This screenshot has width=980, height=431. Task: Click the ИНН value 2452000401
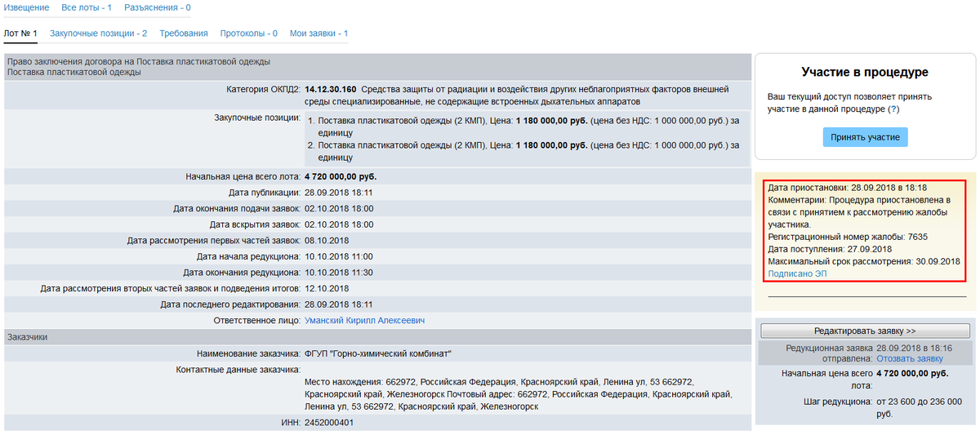(x=328, y=422)
